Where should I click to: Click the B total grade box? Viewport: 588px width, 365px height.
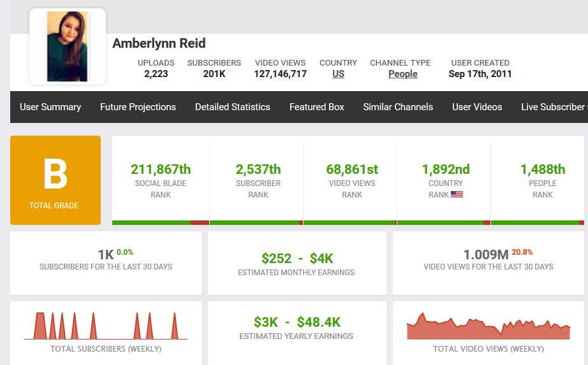55,180
